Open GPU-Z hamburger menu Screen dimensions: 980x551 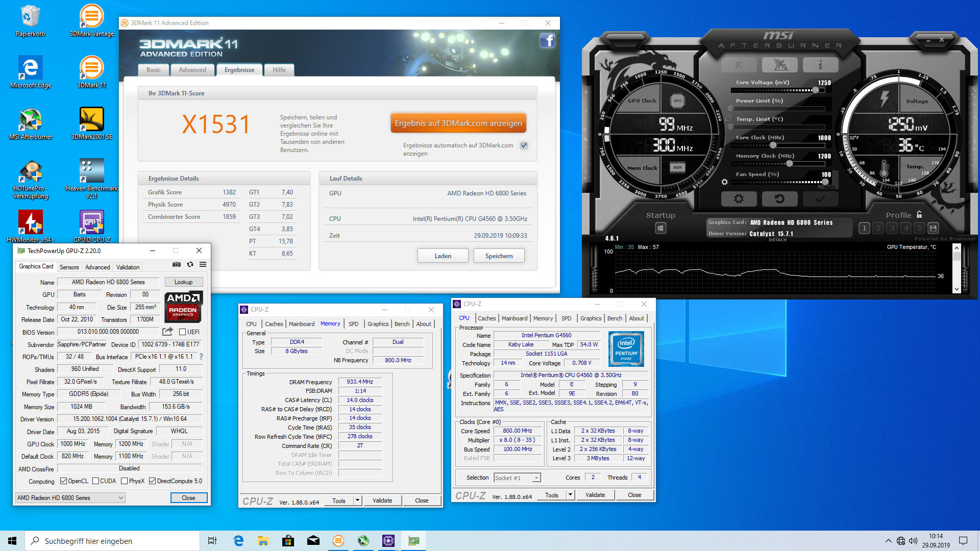click(x=203, y=264)
